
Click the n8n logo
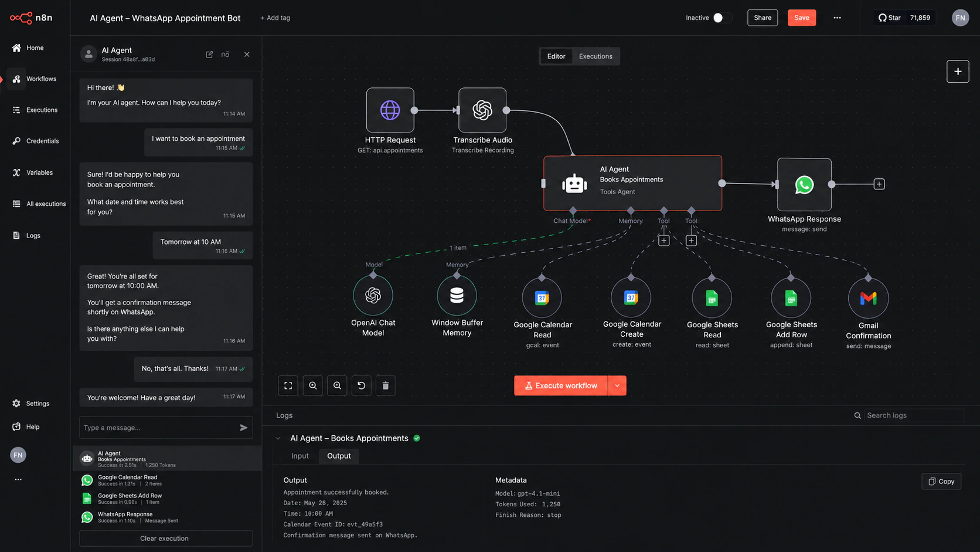[x=31, y=18]
